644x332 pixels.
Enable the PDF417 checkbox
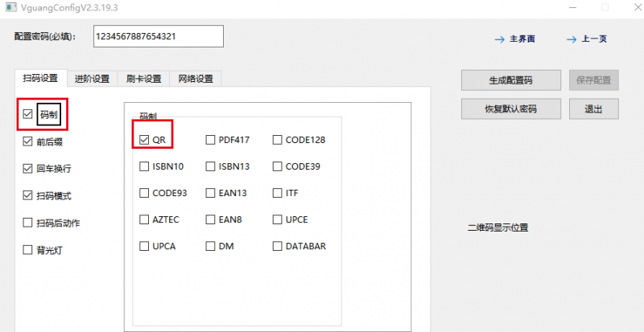210,140
